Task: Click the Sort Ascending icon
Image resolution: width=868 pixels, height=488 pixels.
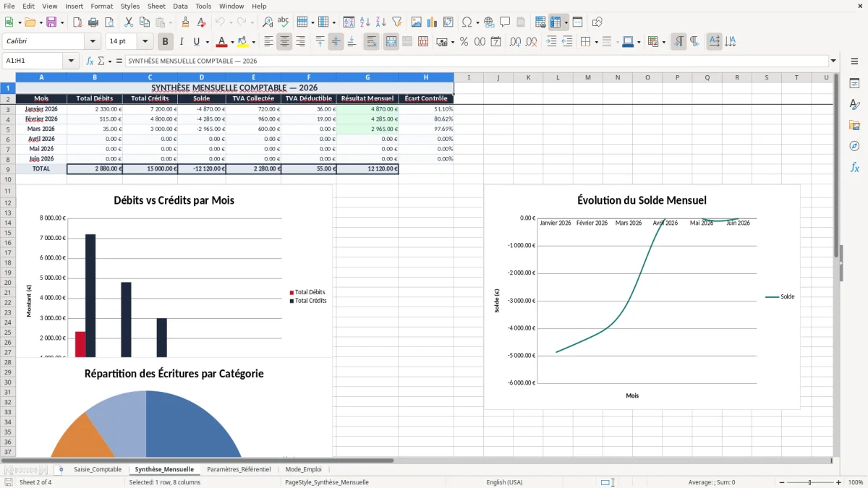Action: (x=365, y=22)
